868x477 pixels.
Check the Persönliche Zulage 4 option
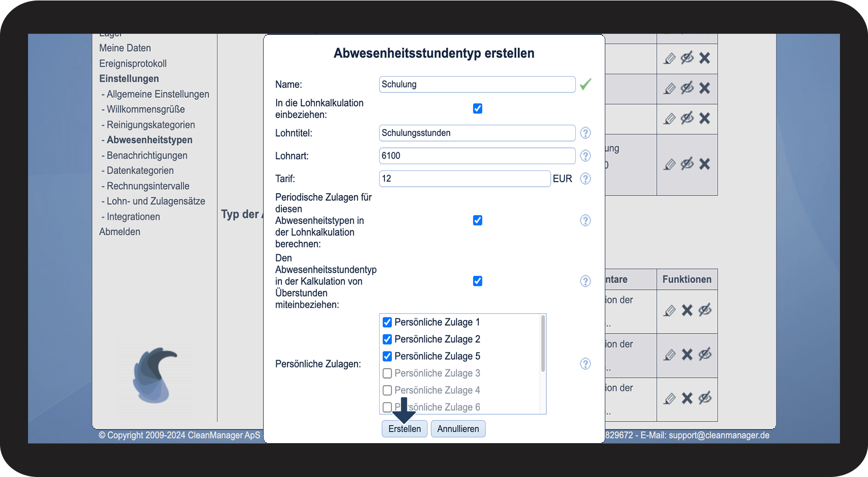click(387, 390)
